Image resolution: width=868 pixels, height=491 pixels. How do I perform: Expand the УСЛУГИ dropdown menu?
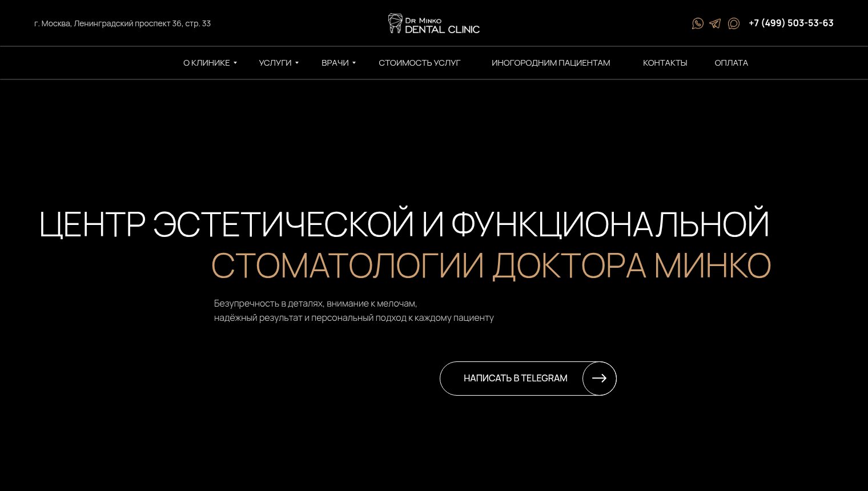click(x=278, y=63)
